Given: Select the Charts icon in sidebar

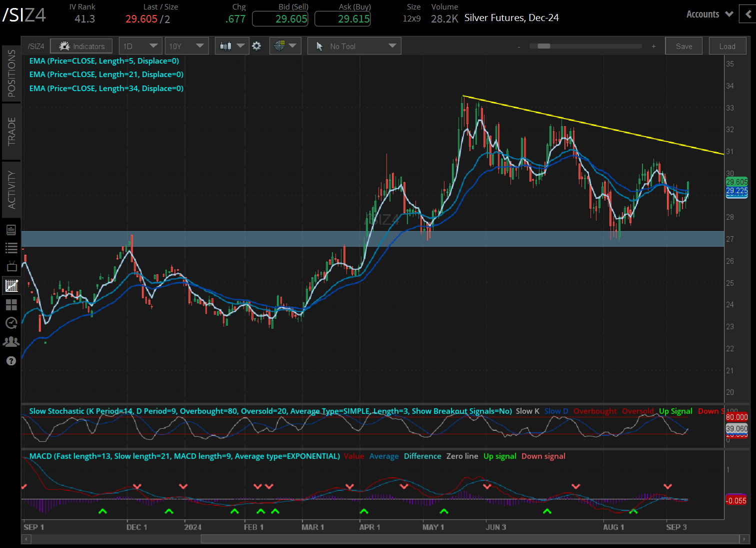Looking at the screenshot, I should coord(11,286).
